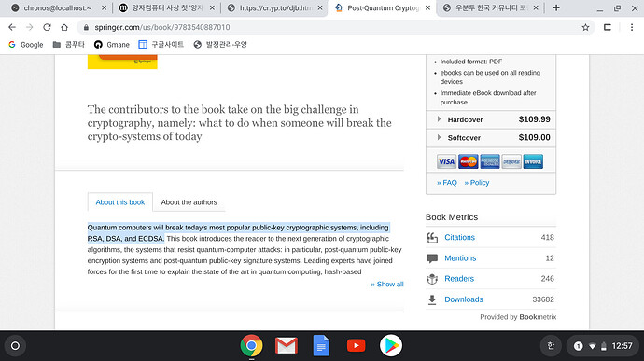Click the MasterCard payment icon
Viewport: 644px width, 361px height.
(469, 161)
